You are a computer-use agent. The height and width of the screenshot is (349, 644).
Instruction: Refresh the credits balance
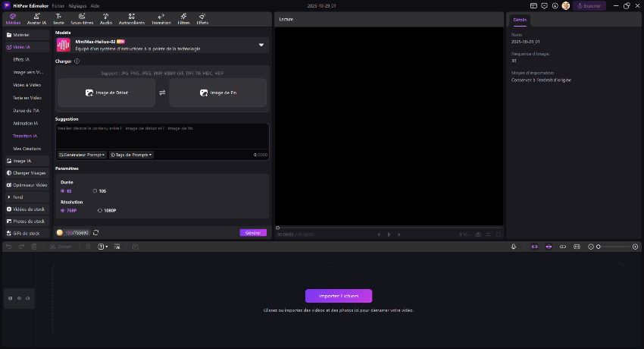click(x=96, y=233)
